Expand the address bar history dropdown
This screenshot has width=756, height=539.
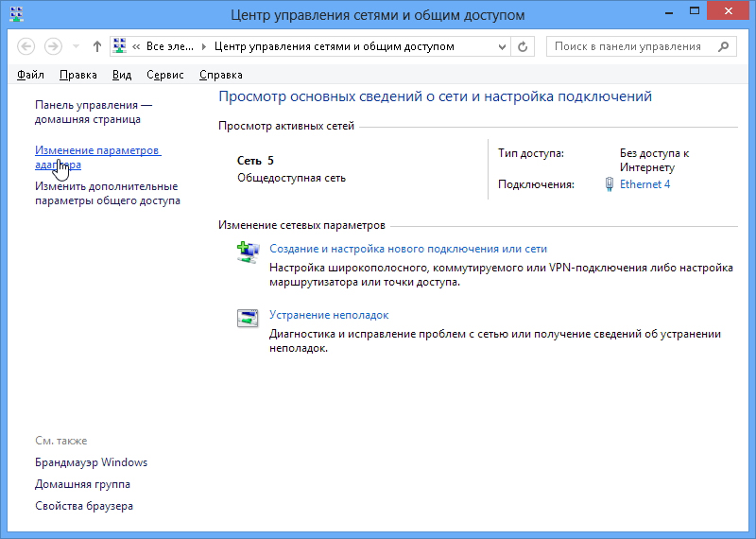pyautogui.click(x=502, y=46)
